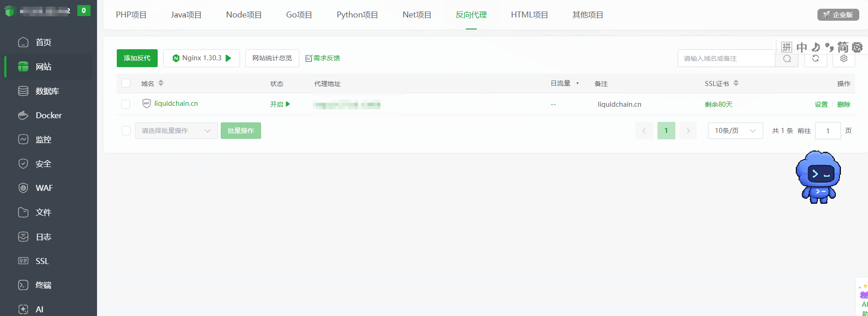868x316 pixels.
Task: Open the WAF globe icon
Action: 23,188
